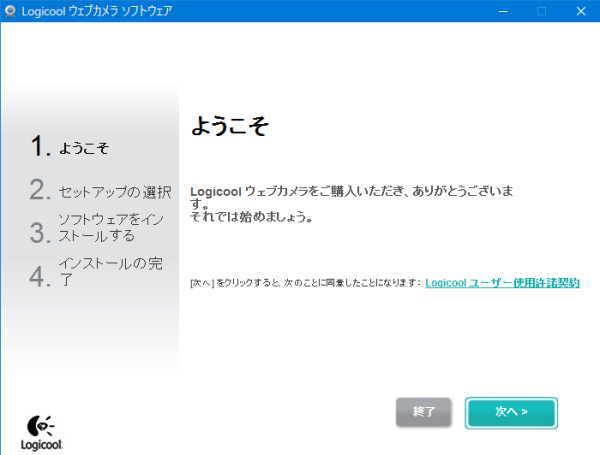
Task: Click the agreement notice text beginning with [次へ]
Action: click(305, 284)
